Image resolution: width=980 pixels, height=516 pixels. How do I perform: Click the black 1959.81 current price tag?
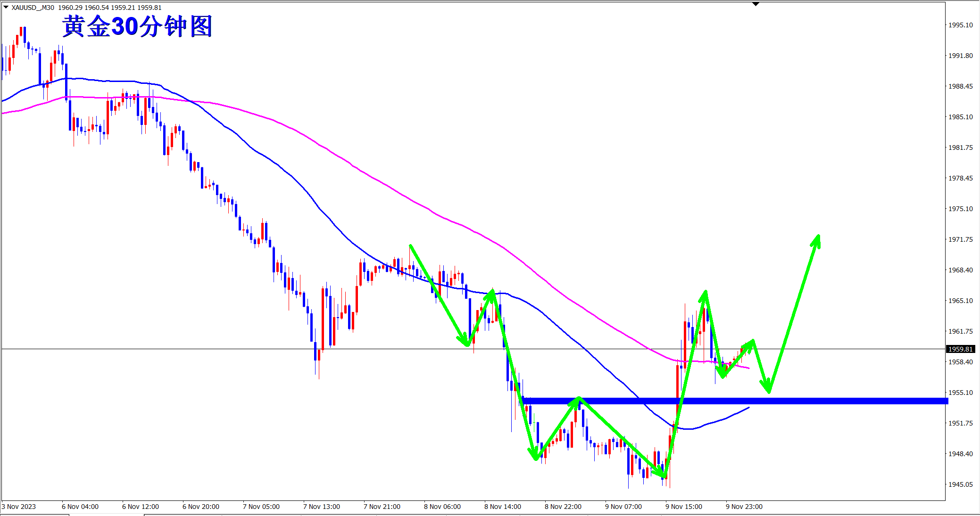tap(961, 349)
